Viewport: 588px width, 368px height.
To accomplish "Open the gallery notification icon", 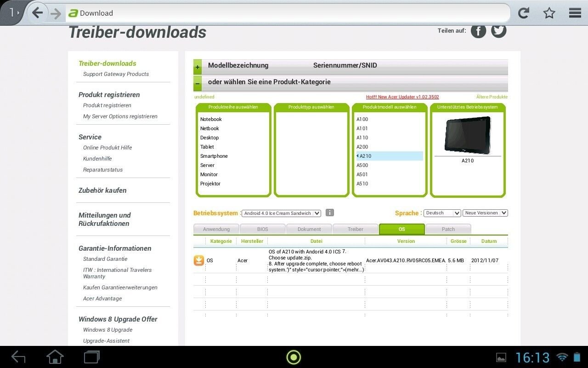I will click(x=501, y=357).
